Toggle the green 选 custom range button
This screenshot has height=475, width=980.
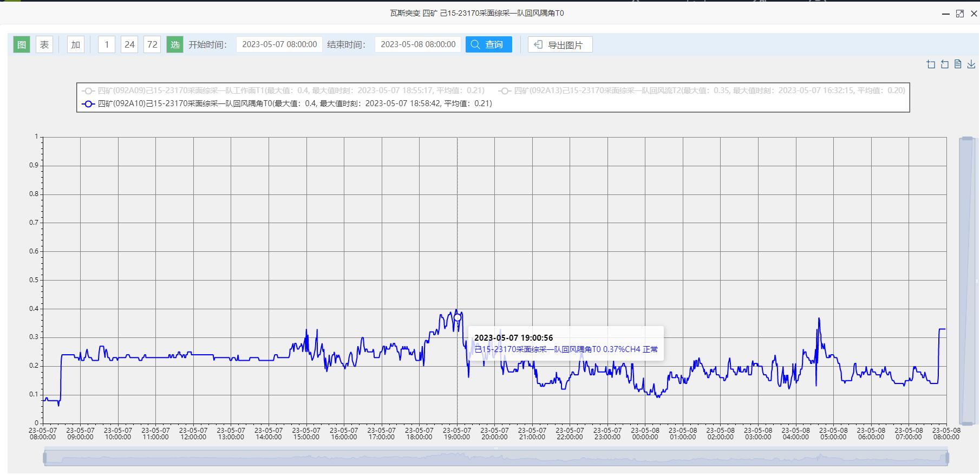pyautogui.click(x=175, y=44)
